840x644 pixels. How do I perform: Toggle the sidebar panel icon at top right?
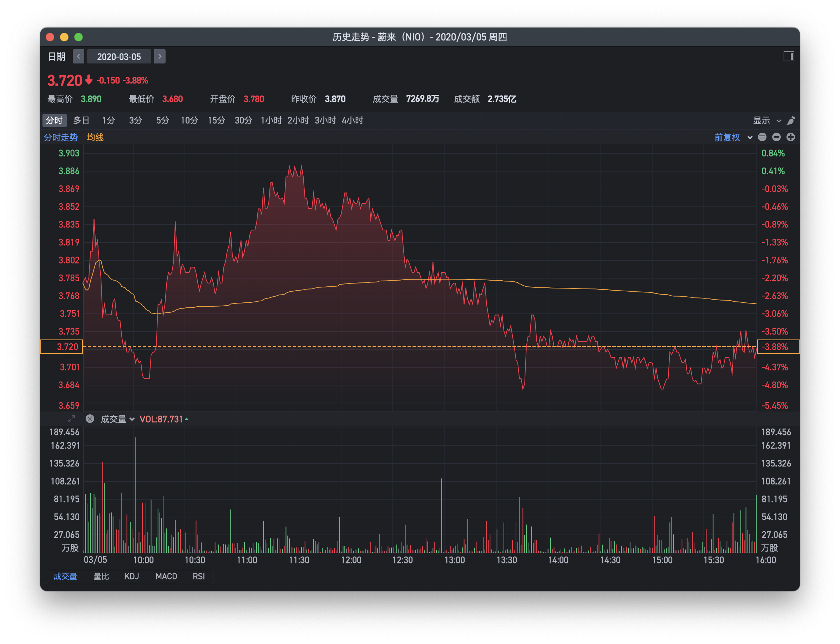pyautogui.click(x=788, y=57)
